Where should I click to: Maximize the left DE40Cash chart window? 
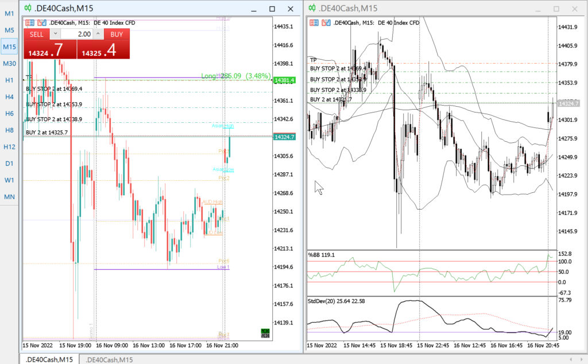(272, 9)
